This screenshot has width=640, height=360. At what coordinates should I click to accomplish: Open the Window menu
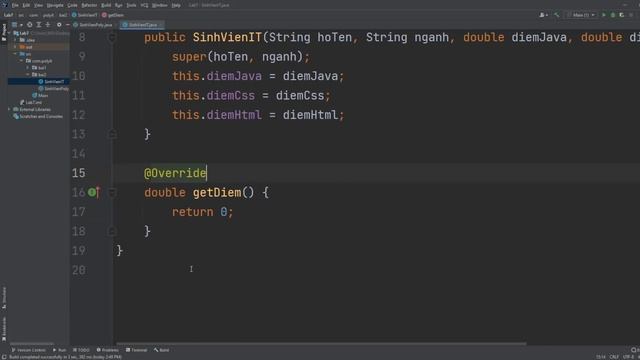159,5
